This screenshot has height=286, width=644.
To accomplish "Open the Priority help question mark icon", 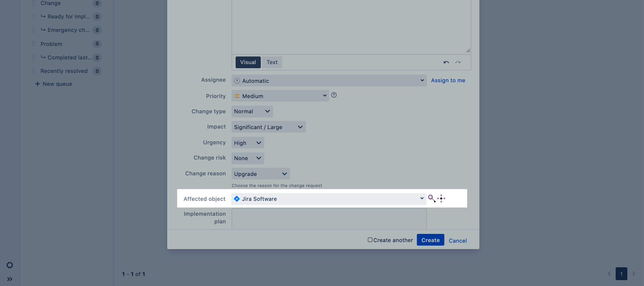I will tap(334, 95).
